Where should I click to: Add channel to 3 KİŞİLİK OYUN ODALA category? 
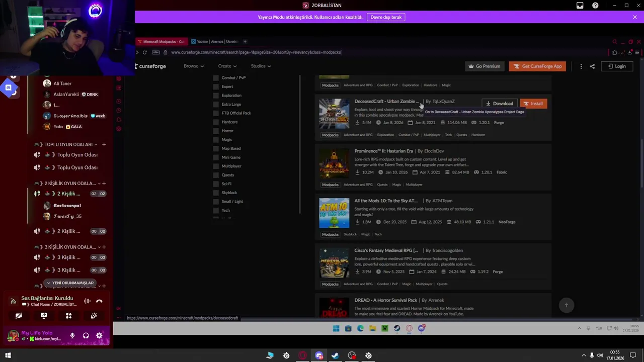pyautogui.click(x=104, y=247)
